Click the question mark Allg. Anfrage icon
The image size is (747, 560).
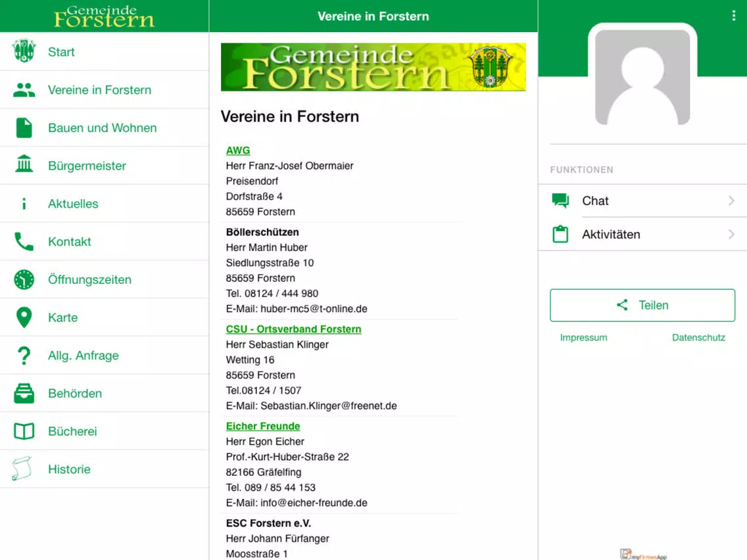coord(24,356)
